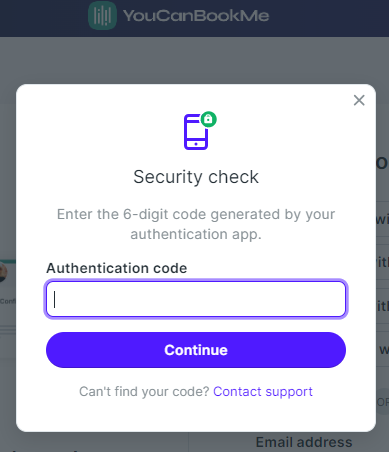Click the "Can't find your code?" text

point(144,392)
